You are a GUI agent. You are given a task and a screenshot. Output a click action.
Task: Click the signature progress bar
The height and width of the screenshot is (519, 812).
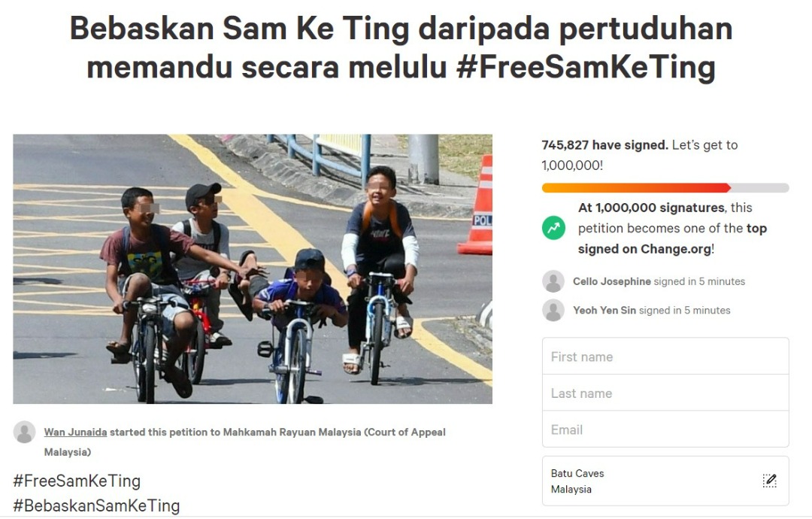(x=665, y=188)
